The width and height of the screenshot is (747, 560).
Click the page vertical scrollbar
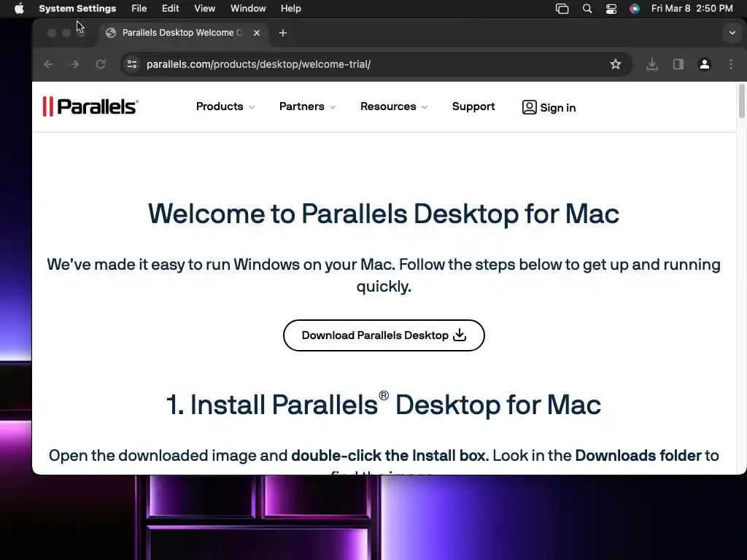pos(741,101)
